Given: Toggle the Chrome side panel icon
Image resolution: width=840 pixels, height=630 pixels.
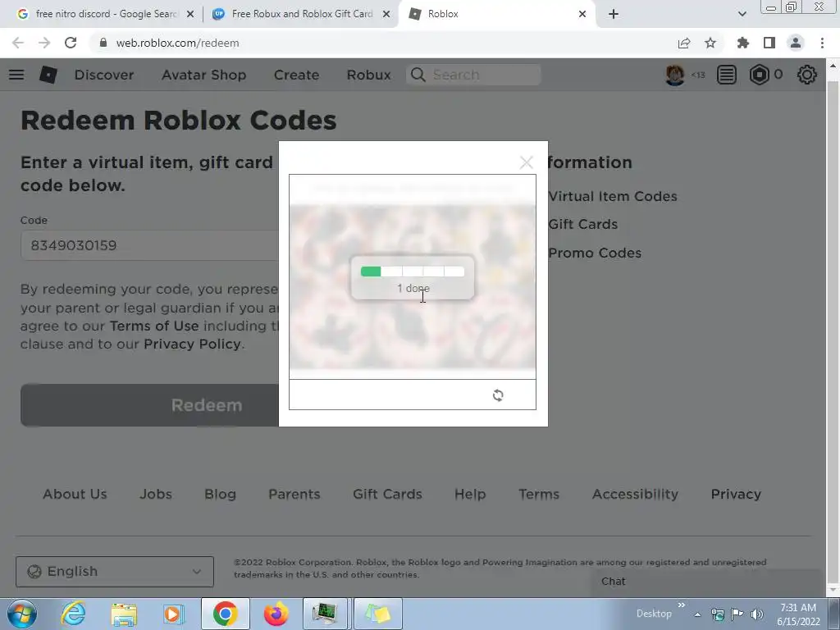Looking at the screenshot, I should tap(769, 43).
